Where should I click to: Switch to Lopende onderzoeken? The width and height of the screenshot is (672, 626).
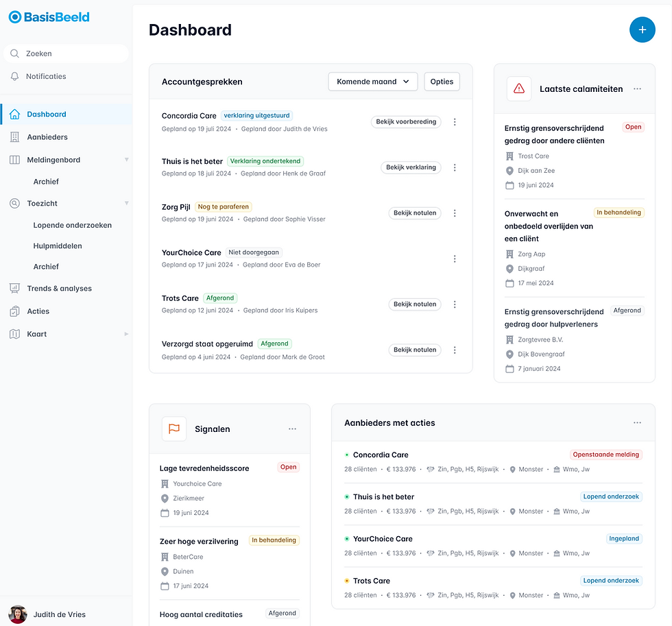tap(71, 224)
